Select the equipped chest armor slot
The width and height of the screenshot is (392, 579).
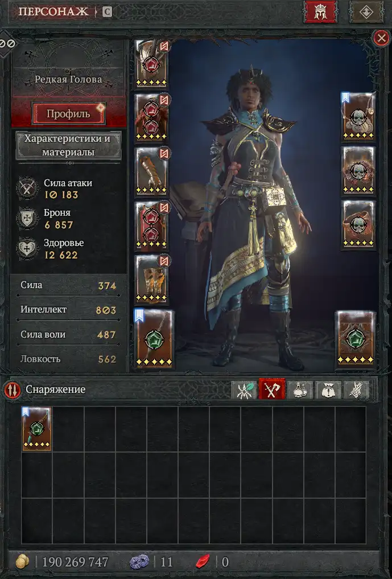151,117
